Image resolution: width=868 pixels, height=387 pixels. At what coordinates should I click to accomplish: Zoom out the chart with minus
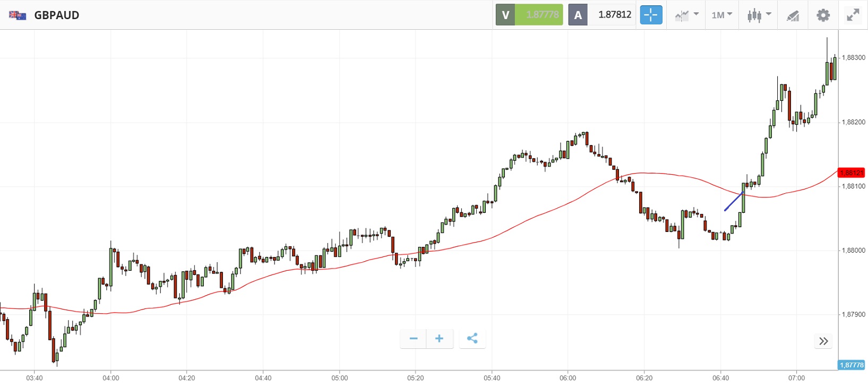pos(414,339)
